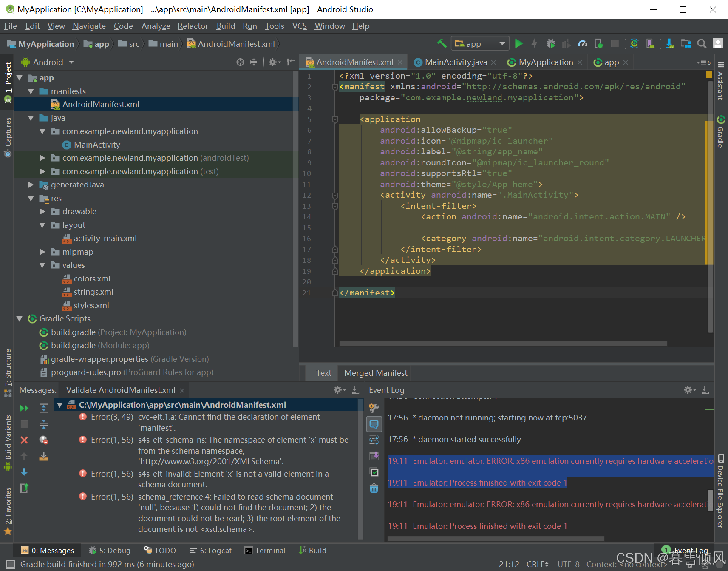
Task: Collapse the manifests folder
Action: [x=31, y=91]
